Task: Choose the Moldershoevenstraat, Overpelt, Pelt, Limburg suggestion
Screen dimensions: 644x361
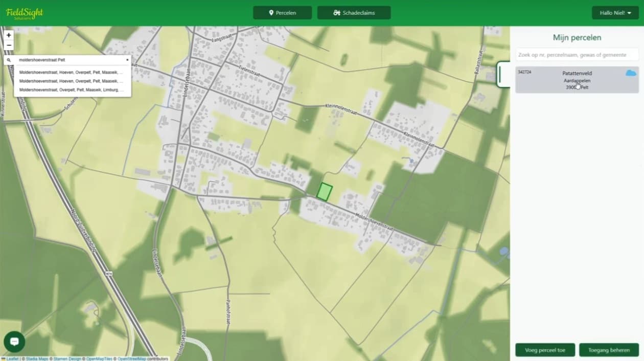Action: click(x=71, y=90)
